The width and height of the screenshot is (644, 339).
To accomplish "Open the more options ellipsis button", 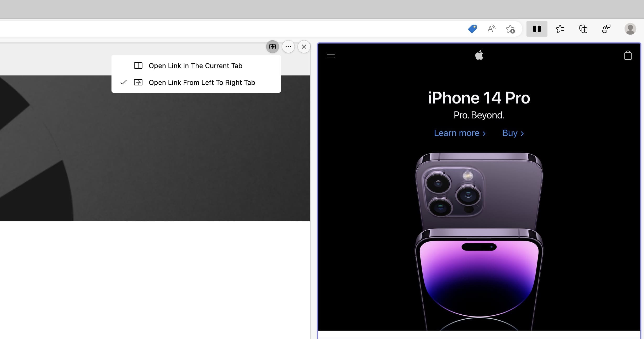I will (288, 47).
